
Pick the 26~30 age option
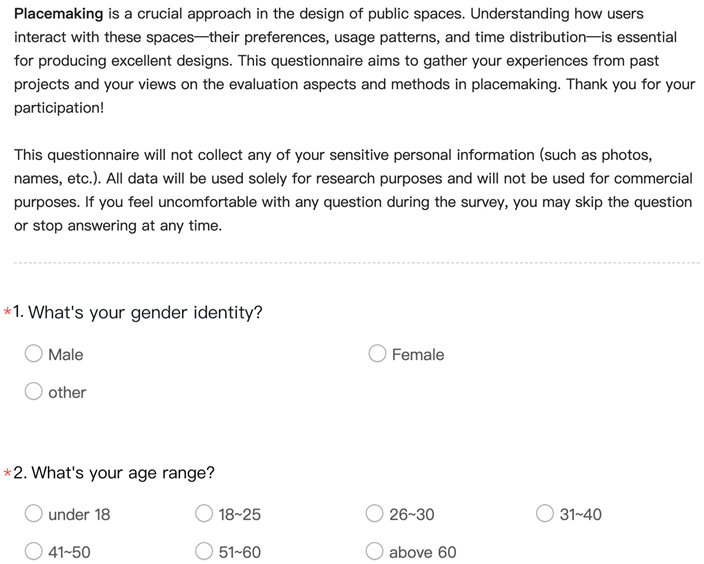point(375,514)
